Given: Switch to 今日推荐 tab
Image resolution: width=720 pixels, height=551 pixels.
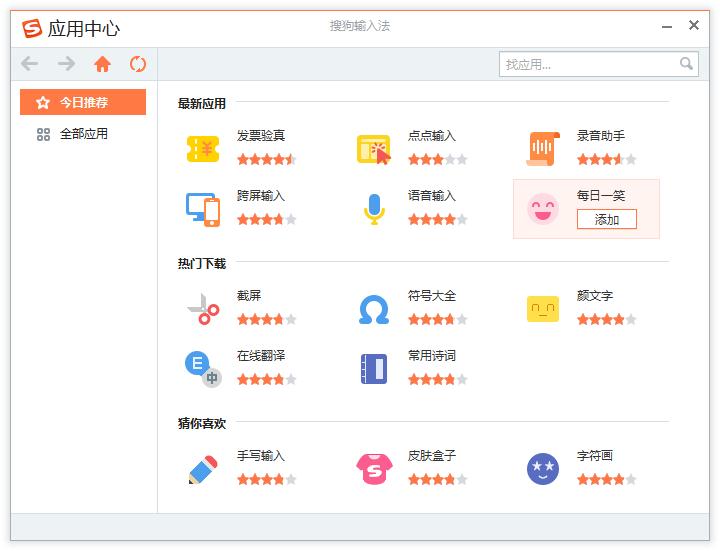Looking at the screenshot, I should pos(83,102).
